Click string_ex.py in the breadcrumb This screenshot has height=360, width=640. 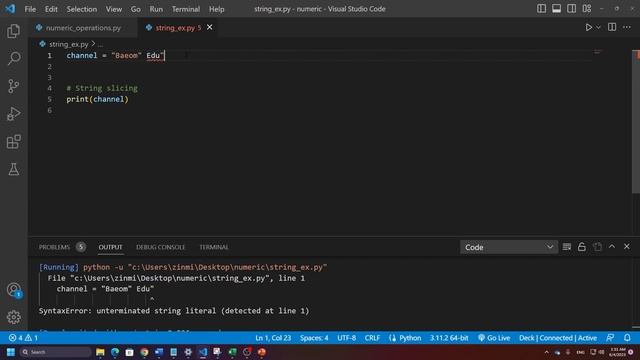click(68, 44)
